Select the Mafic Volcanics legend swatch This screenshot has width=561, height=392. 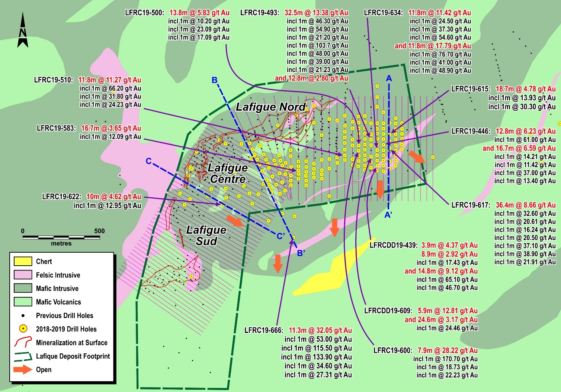[23, 302]
